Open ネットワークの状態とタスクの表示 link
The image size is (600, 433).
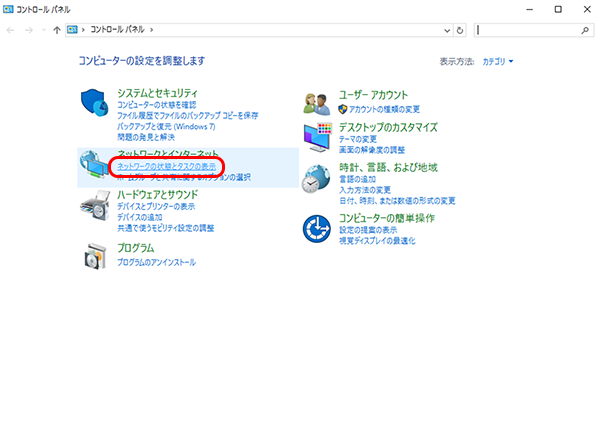click(x=166, y=165)
